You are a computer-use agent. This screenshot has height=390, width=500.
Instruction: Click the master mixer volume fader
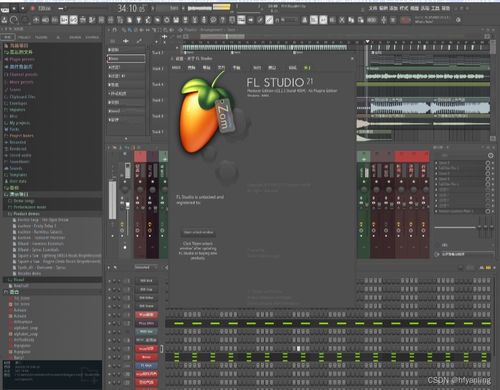tap(127, 204)
